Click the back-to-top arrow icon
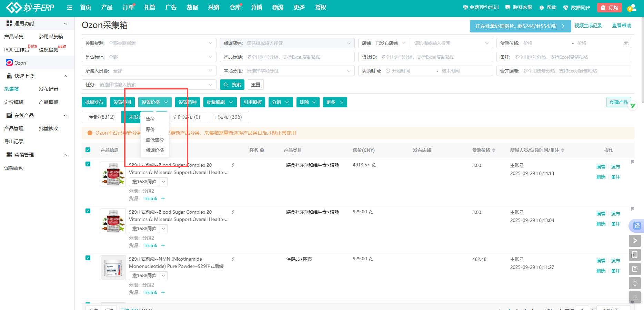 pos(635,297)
